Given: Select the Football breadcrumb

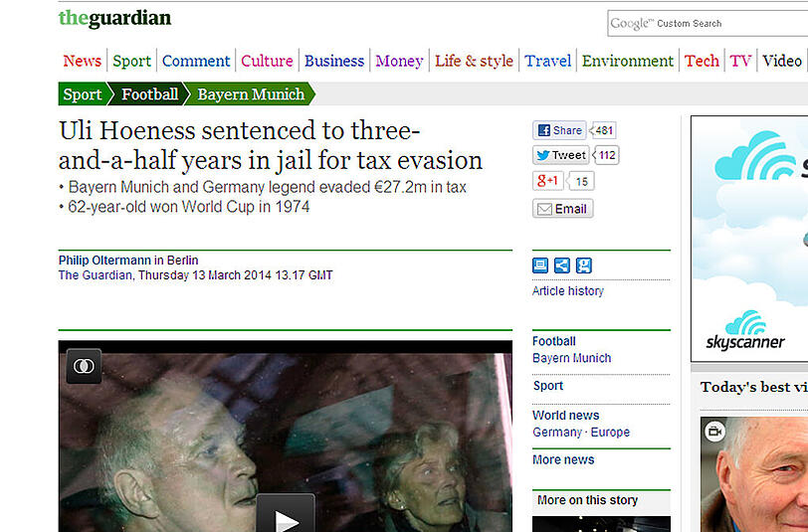Looking at the screenshot, I should coord(149,94).
